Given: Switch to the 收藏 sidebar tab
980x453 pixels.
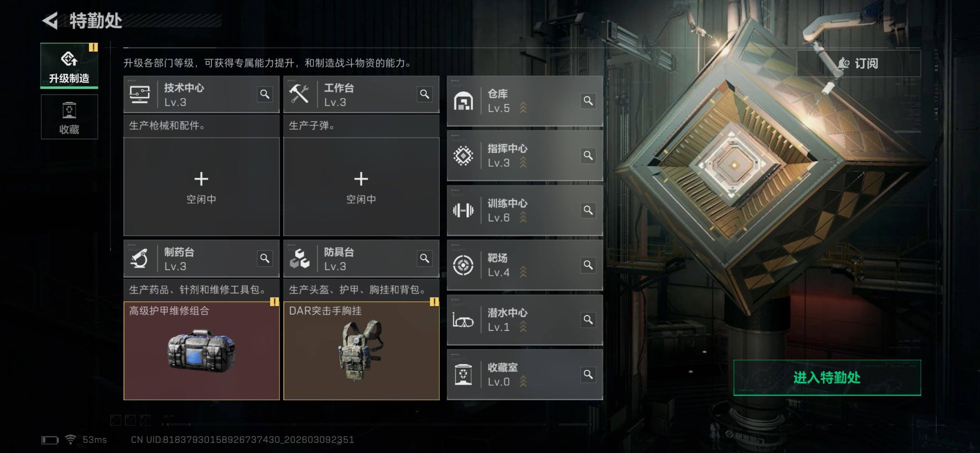Looking at the screenshot, I should coord(69,117).
